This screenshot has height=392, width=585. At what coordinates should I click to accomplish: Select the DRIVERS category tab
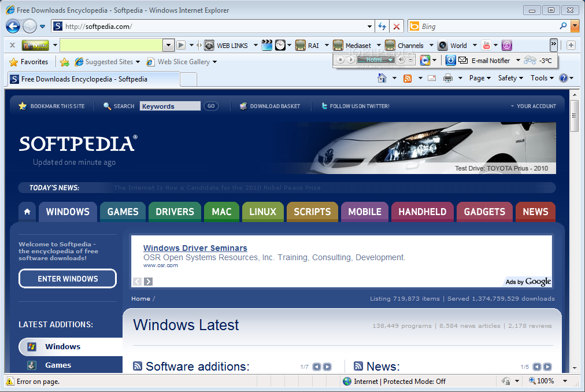point(175,212)
